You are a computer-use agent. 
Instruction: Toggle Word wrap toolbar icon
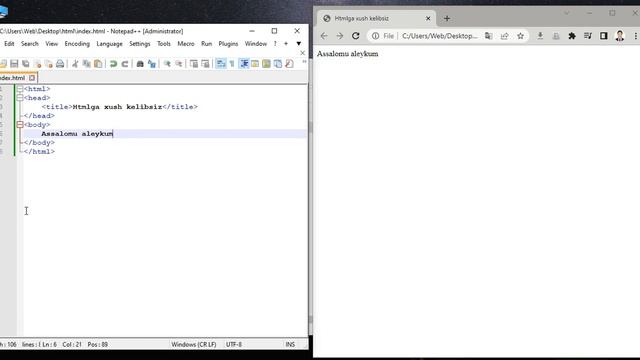pyautogui.click(x=221, y=64)
